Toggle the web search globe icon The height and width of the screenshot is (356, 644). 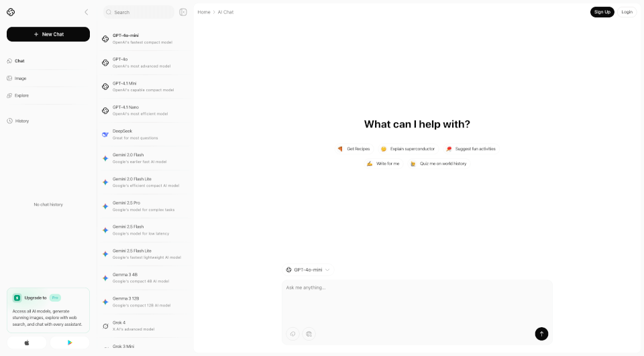[309, 334]
